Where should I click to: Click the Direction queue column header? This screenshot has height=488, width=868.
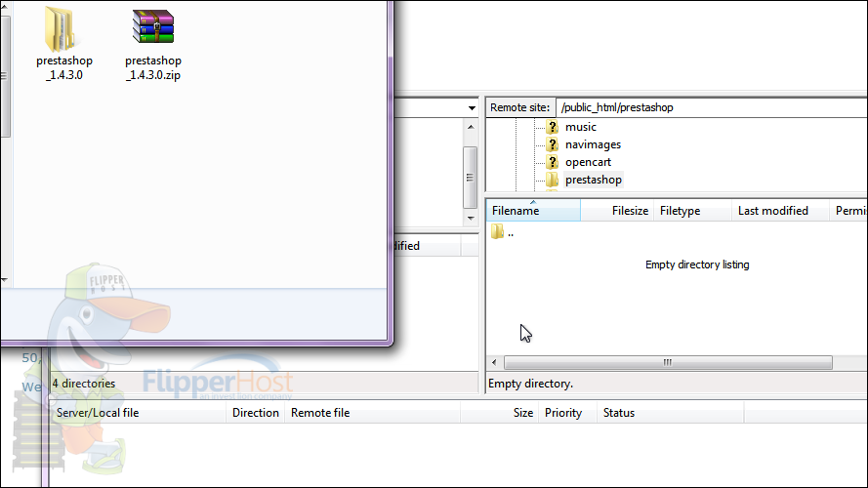(x=255, y=413)
